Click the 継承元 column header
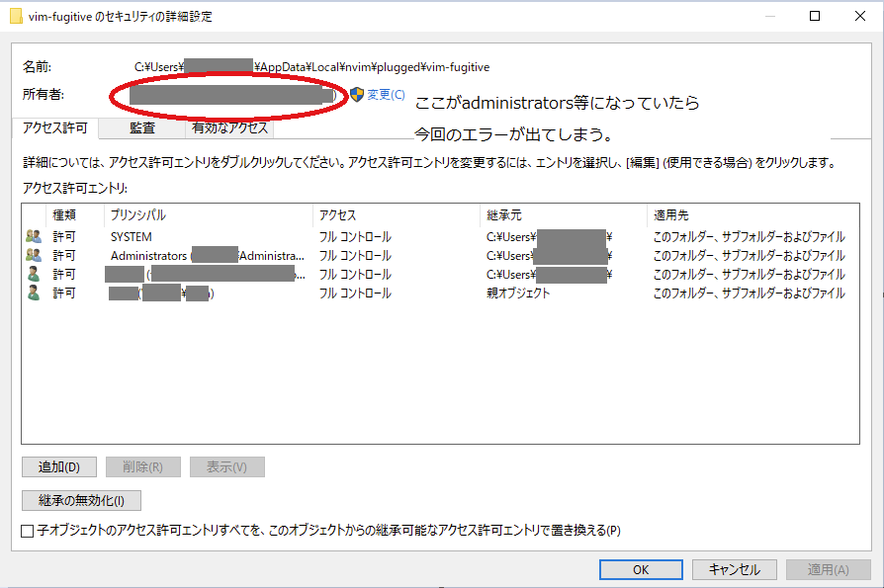Screen dimensions: 884x588 (564, 215)
